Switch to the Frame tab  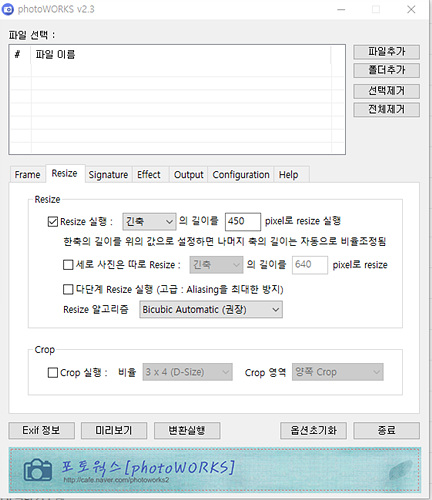27,175
